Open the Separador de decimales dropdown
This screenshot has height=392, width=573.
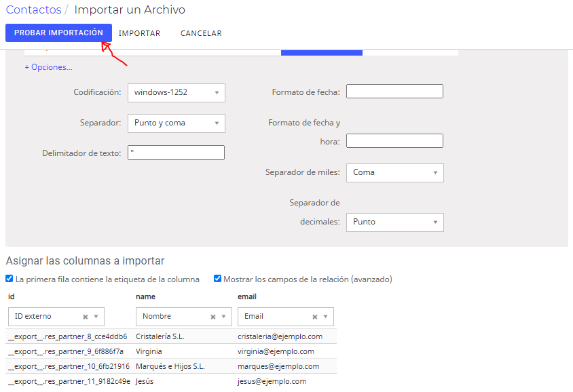pyautogui.click(x=395, y=222)
